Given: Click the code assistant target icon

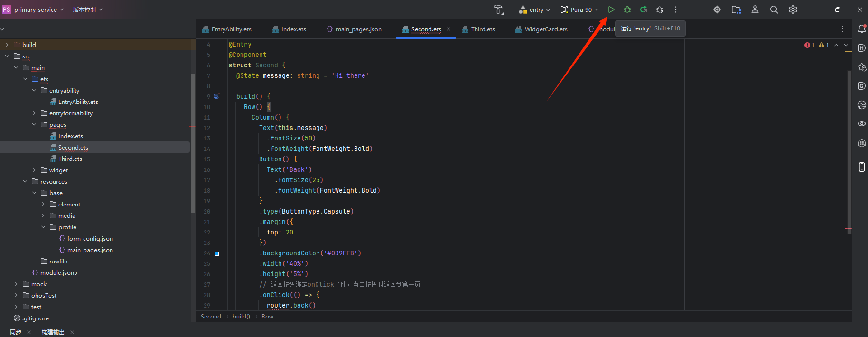Looking at the screenshot, I should tap(717, 9).
